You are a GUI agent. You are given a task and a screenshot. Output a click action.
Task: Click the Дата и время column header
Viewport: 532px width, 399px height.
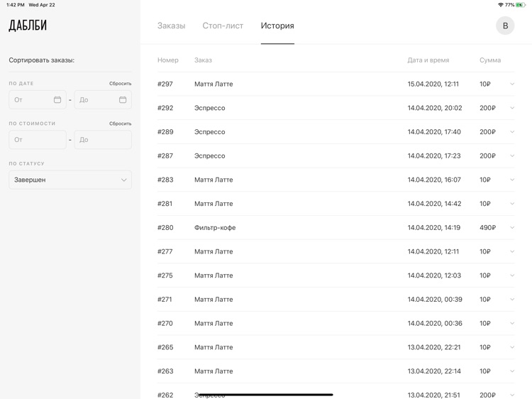coord(428,60)
